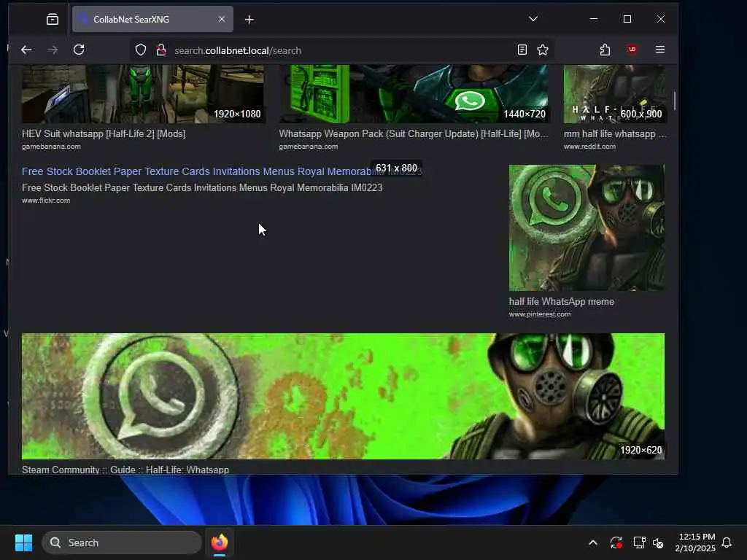This screenshot has height=560, width=747.
Task: Click gamebanana.com under HEV Suit result
Action: [51, 147]
